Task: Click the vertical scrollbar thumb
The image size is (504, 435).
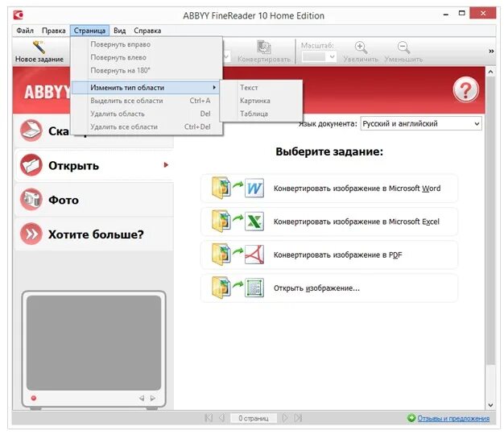Action: 490,221
